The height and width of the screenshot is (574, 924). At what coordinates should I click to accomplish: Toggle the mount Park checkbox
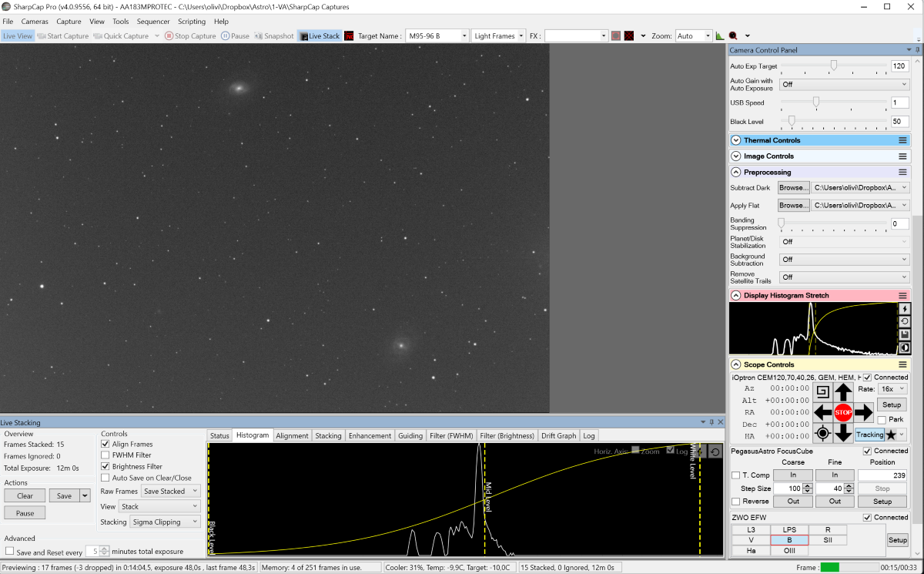tap(882, 420)
